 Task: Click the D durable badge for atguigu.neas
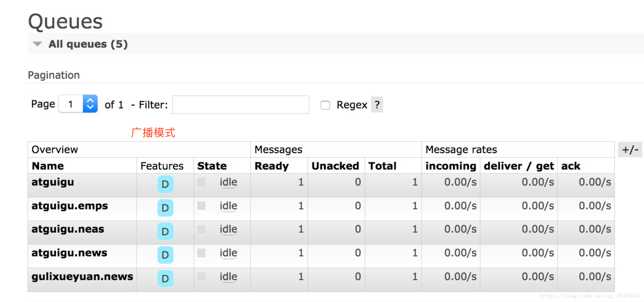(165, 231)
